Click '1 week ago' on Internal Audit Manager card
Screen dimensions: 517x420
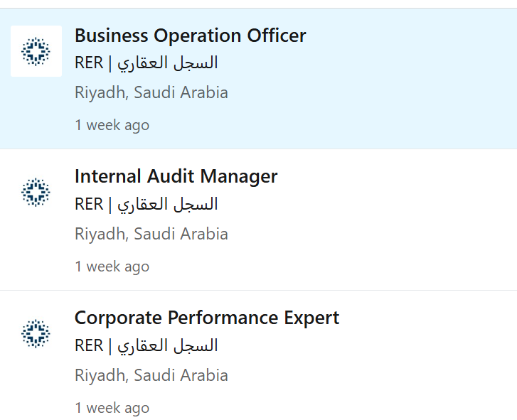click(x=112, y=266)
